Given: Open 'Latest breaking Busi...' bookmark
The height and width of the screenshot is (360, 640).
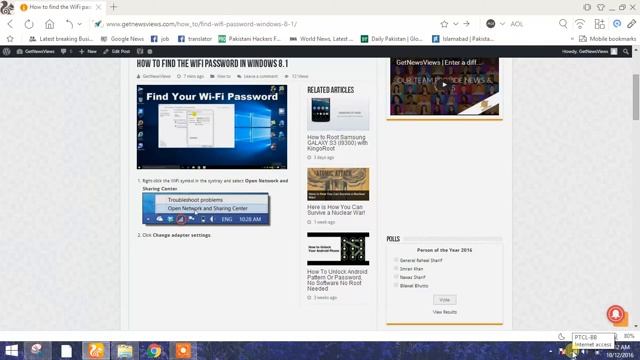Looking at the screenshot, I should pyautogui.click(x=61, y=39).
